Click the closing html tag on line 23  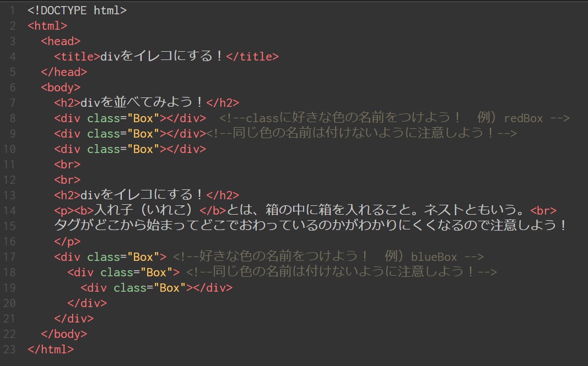50,349
